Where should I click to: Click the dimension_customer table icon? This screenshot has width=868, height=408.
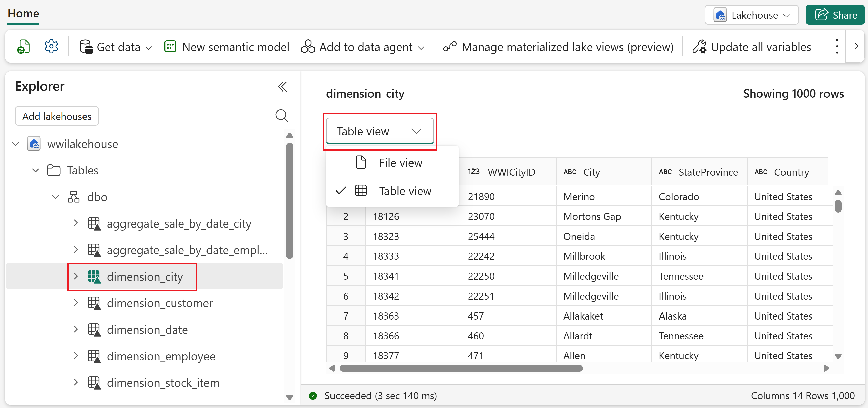pyautogui.click(x=94, y=303)
